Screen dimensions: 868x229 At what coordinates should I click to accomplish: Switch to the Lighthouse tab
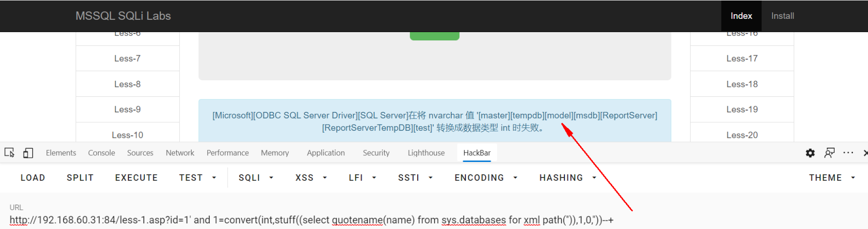coord(426,153)
